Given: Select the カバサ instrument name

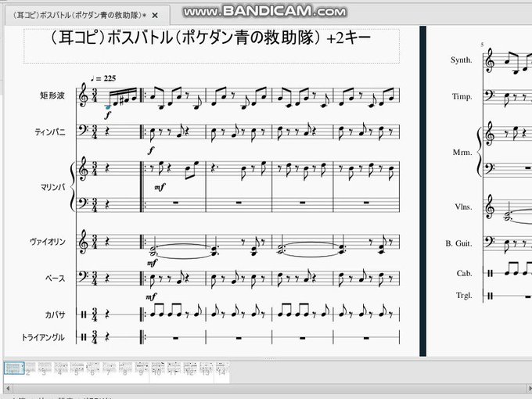Looking at the screenshot, I should pyautogui.click(x=55, y=315).
